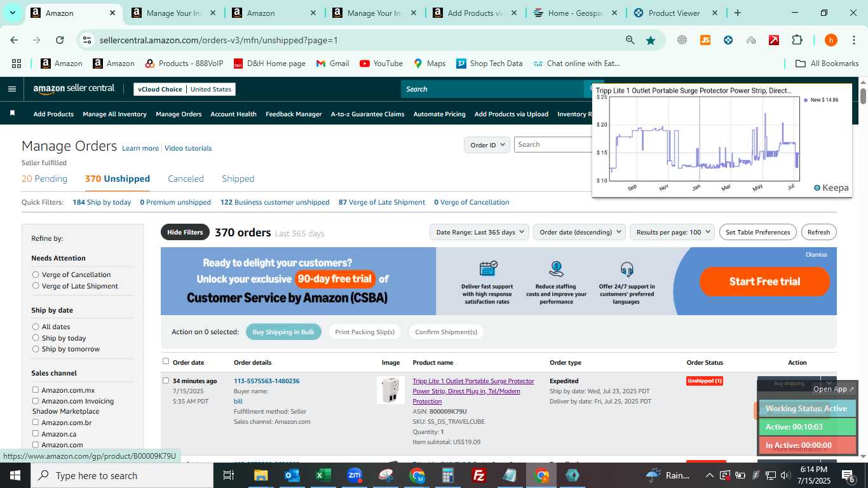Open Manage All Inventory in the nav bar
This screenshot has height=488, width=868.
(114, 114)
